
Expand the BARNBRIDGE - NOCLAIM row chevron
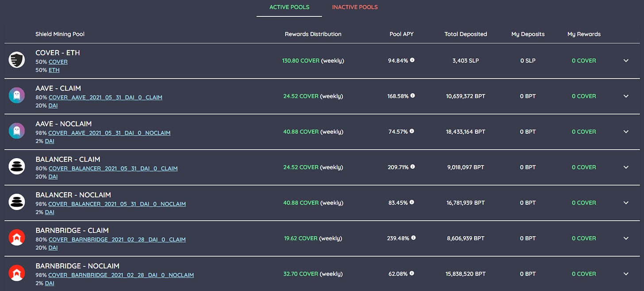pyautogui.click(x=626, y=274)
